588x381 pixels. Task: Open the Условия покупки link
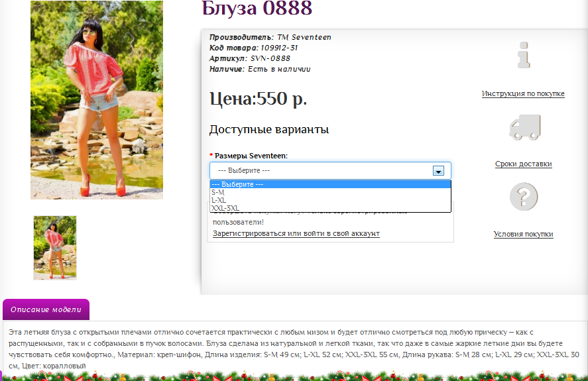[x=523, y=234]
